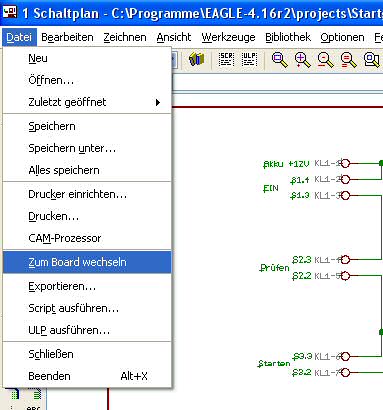Click the Zoom to fit magnifier
383x410 pixels.
[x=279, y=60]
